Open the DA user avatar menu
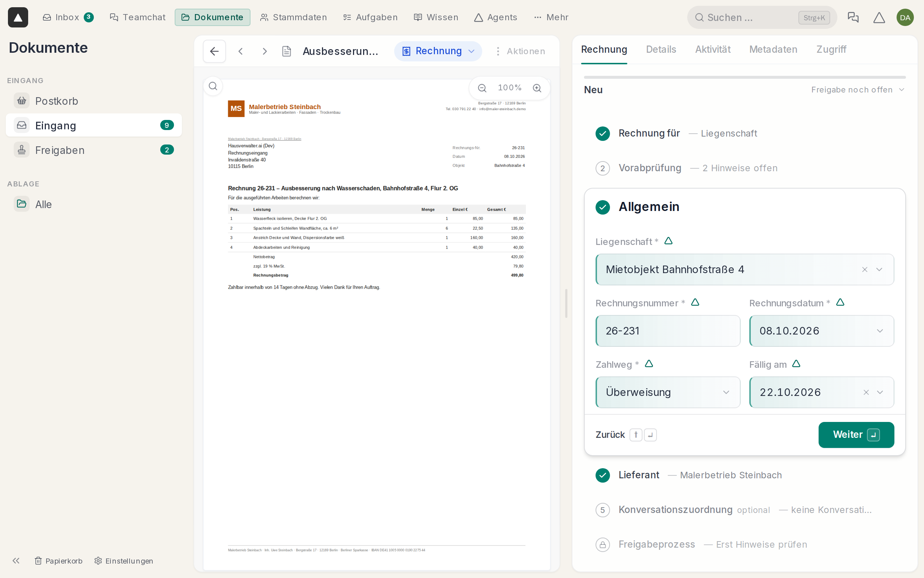924x578 pixels. (x=905, y=17)
